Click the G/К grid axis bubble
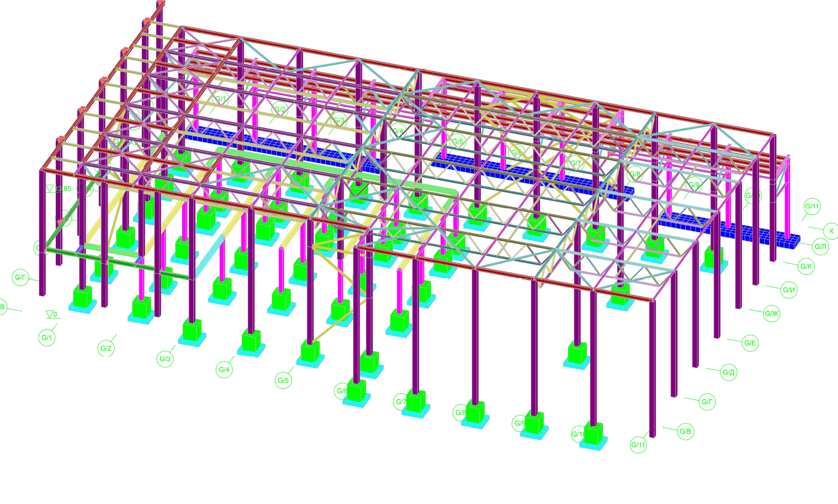Image resolution: width=838 pixels, height=504 pixels. coord(806,267)
